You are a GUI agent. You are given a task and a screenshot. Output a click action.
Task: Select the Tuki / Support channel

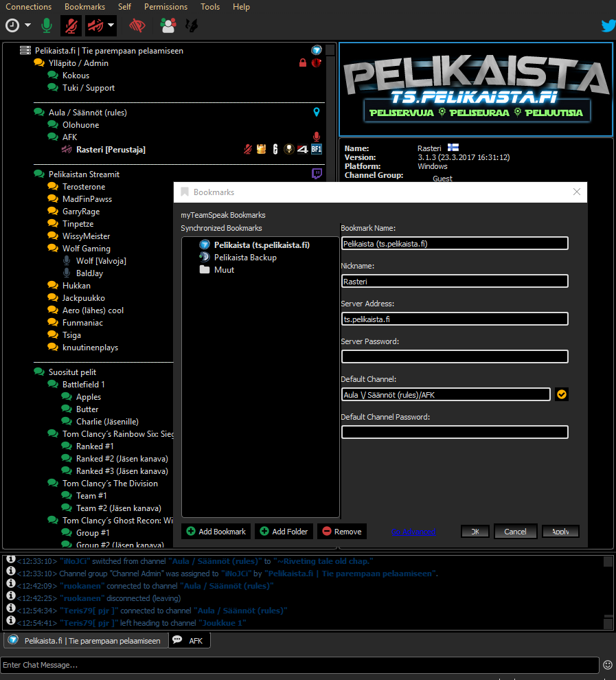(89, 88)
